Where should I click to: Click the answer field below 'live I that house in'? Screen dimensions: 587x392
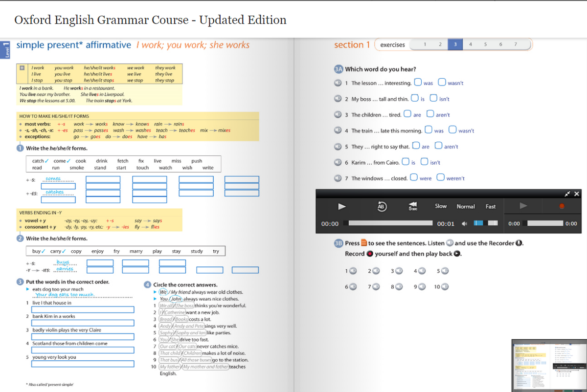click(83, 309)
